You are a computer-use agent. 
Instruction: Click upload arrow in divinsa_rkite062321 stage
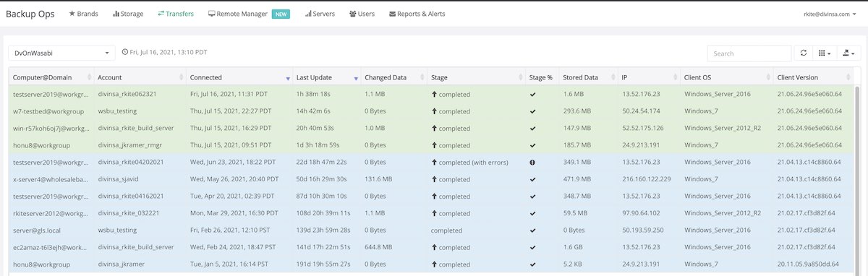[x=434, y=95]
